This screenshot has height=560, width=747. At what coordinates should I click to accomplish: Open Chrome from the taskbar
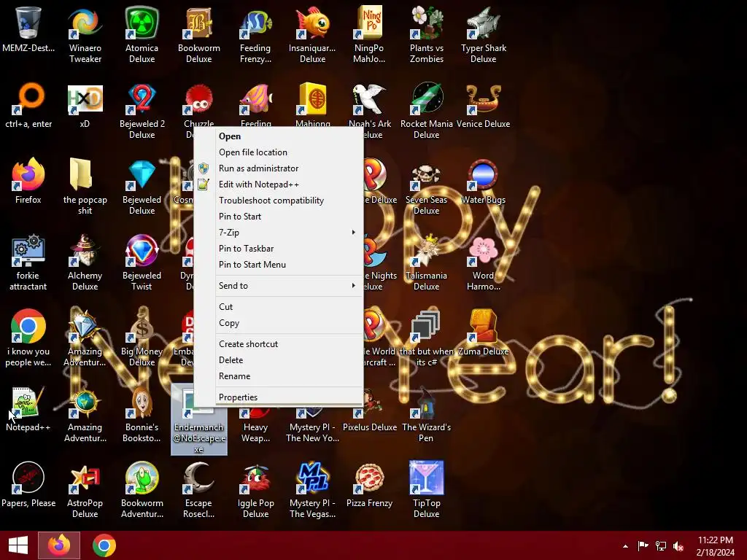(104, 545)
